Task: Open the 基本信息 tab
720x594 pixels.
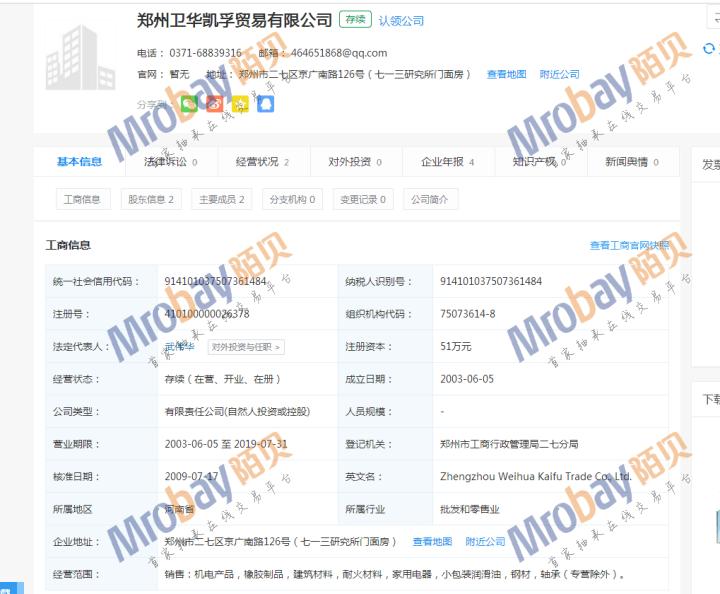Action: click(x=79, y=162)
